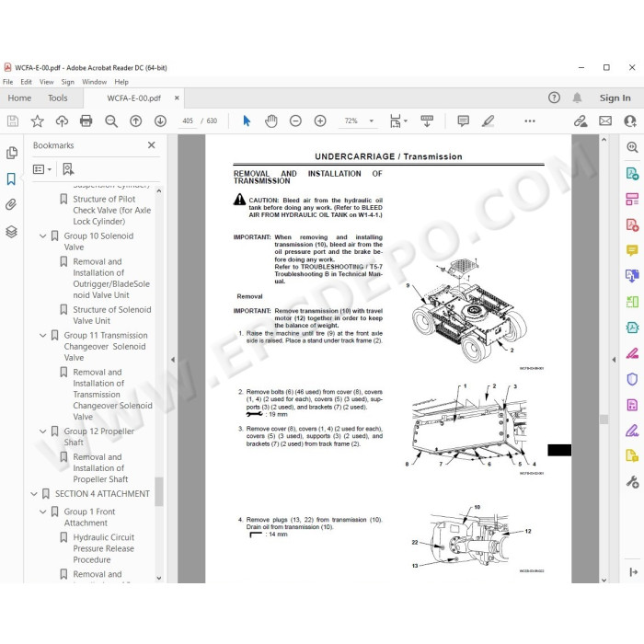The width and height of the screenshot is (644, 644).
Task: Click the scrolling mode keyboard icon
Action: [427, 121]
